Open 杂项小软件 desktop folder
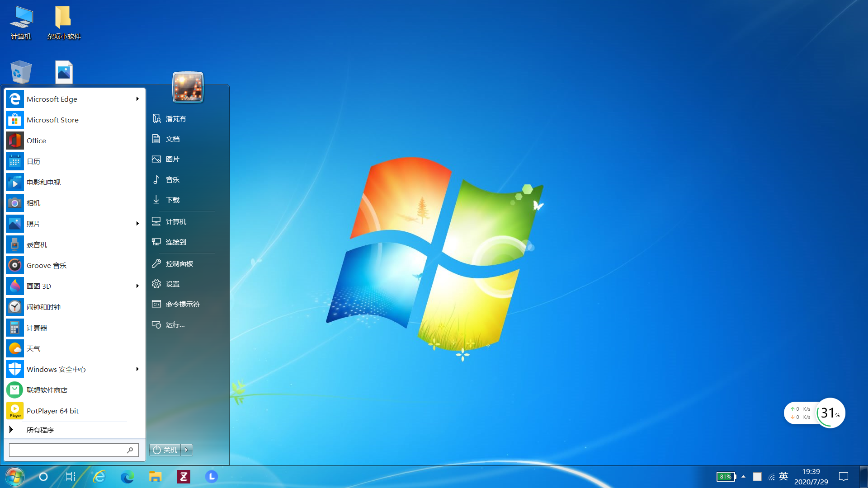The image size is (868, 488). click(64, 23)
